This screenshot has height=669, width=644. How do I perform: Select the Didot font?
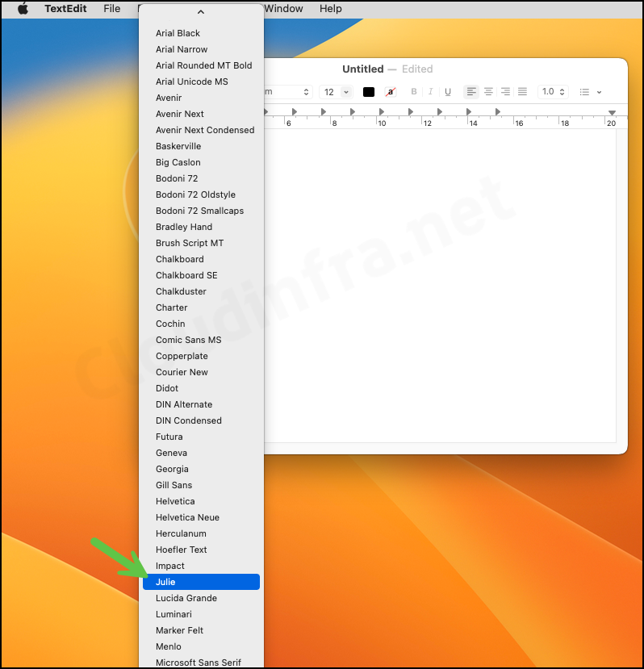pyautogui.click(x=201, y=389)
